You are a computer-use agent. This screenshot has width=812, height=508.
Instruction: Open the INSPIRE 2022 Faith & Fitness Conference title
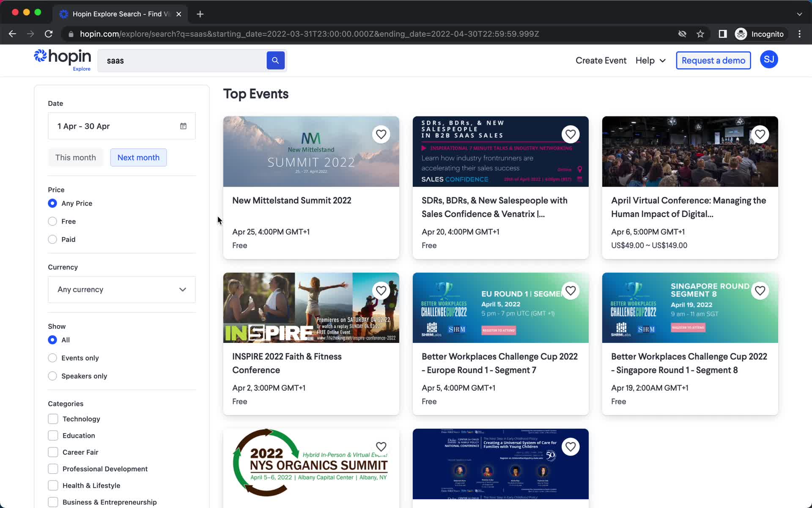pyautogui.click(x=287, y=363)
